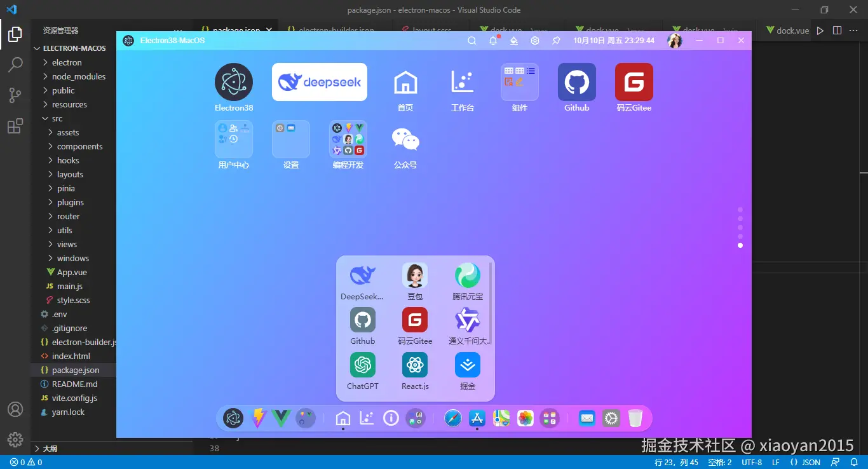Click the Vite lightning icon in dock

(x=258, y=418)
